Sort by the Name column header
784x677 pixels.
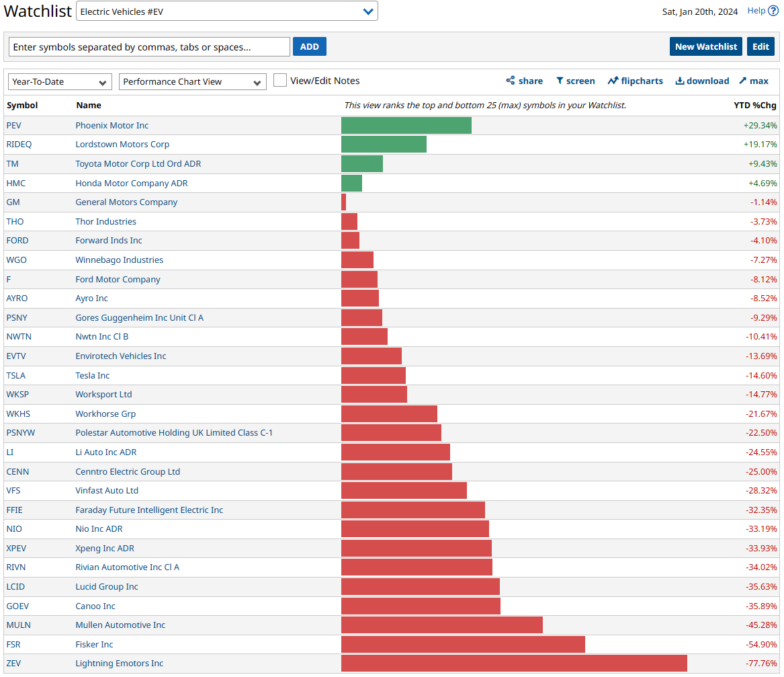click(89, 105)
